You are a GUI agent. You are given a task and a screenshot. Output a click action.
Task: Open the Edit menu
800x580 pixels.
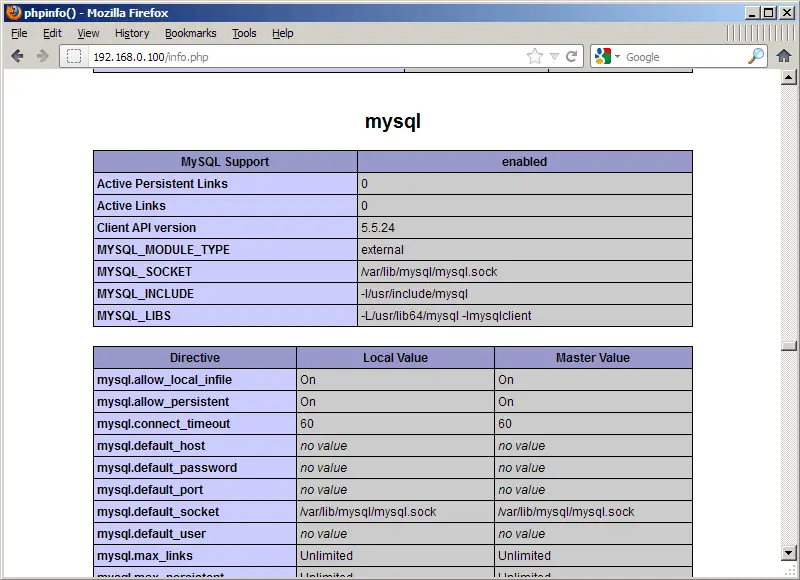[52, 33]
